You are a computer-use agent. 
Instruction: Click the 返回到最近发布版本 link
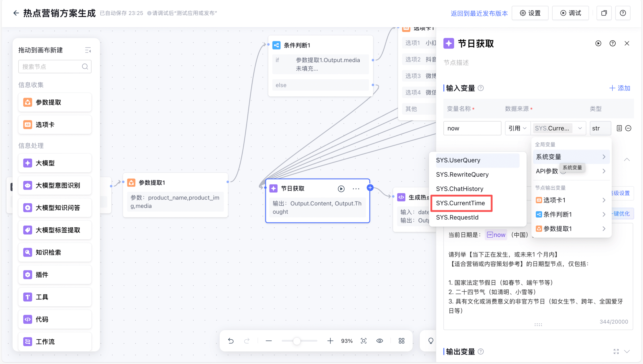point(479,13)
